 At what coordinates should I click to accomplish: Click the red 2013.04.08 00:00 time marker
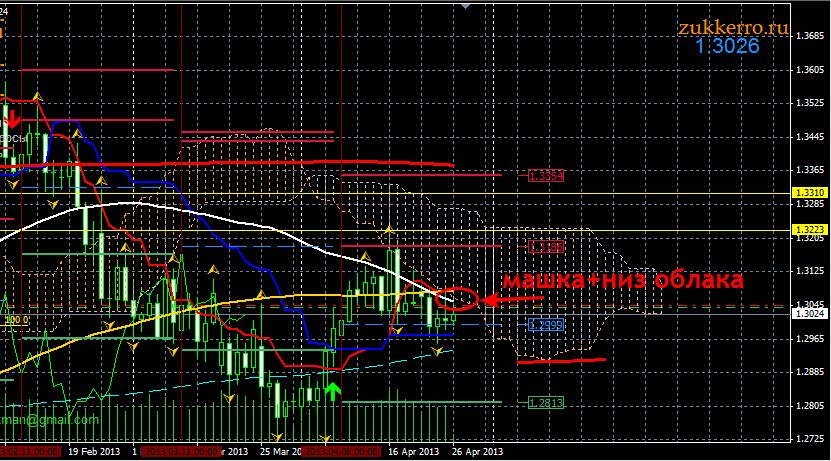pos(341,452)
